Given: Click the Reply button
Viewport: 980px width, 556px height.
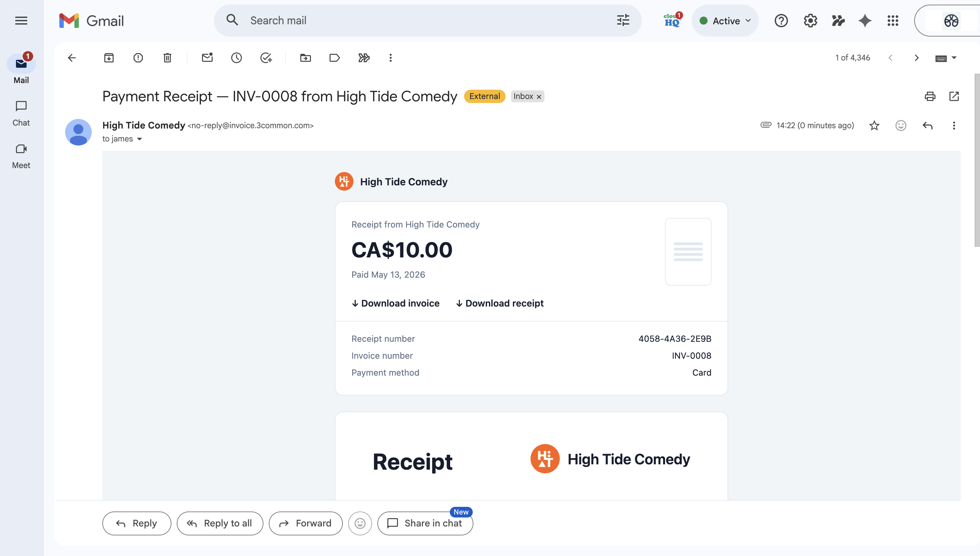Looking at the screenshot, I should [x=136, y=523].
